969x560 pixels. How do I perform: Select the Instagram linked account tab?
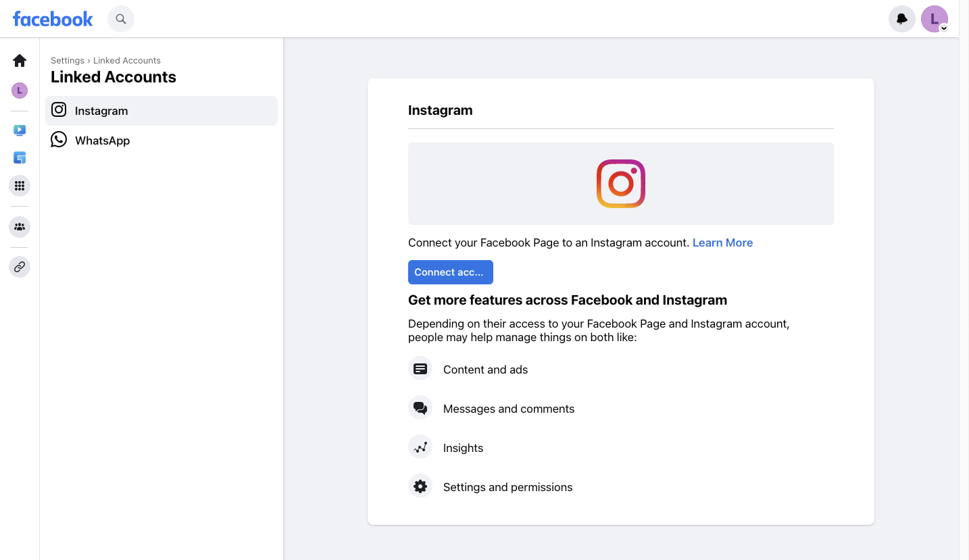[x=161, y=111]
